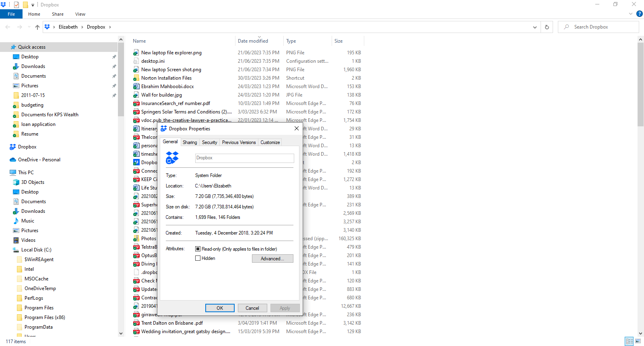Click the PDF icon for Trent Dalton on Brisbane

tap(136, 323)
